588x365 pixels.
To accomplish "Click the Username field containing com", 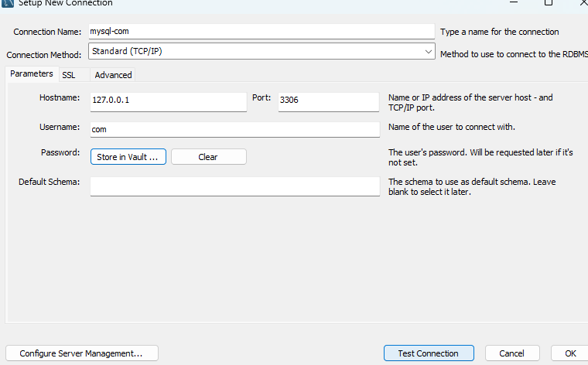I will (235, 130).
